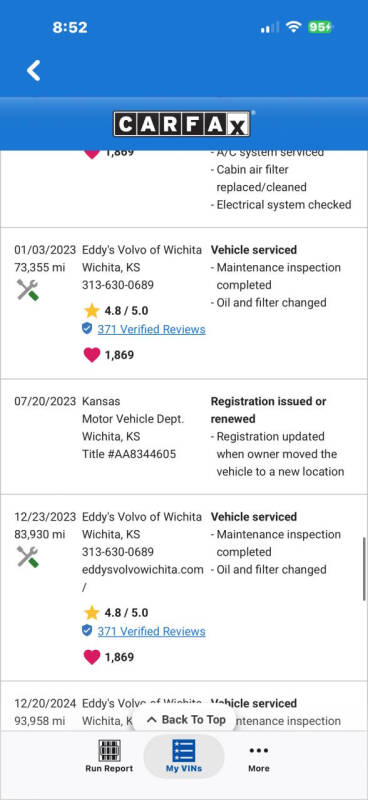
Task: Tap the back arrow in header
Action: pyautogui.click(x=34, y=70)
